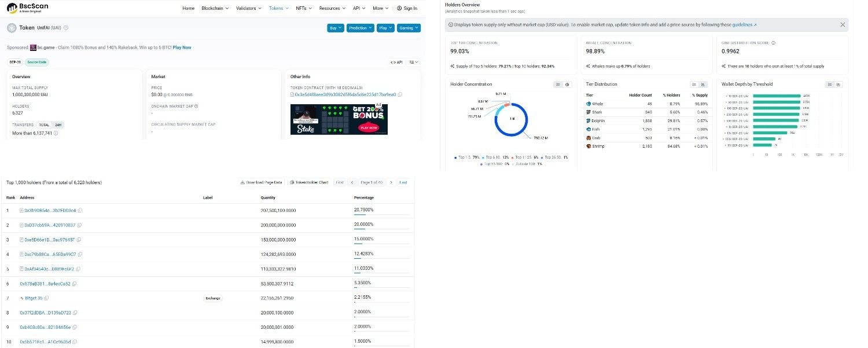Click the guidelines link
This screenshot has height=348, width=868.
click(x=744, y=25)
